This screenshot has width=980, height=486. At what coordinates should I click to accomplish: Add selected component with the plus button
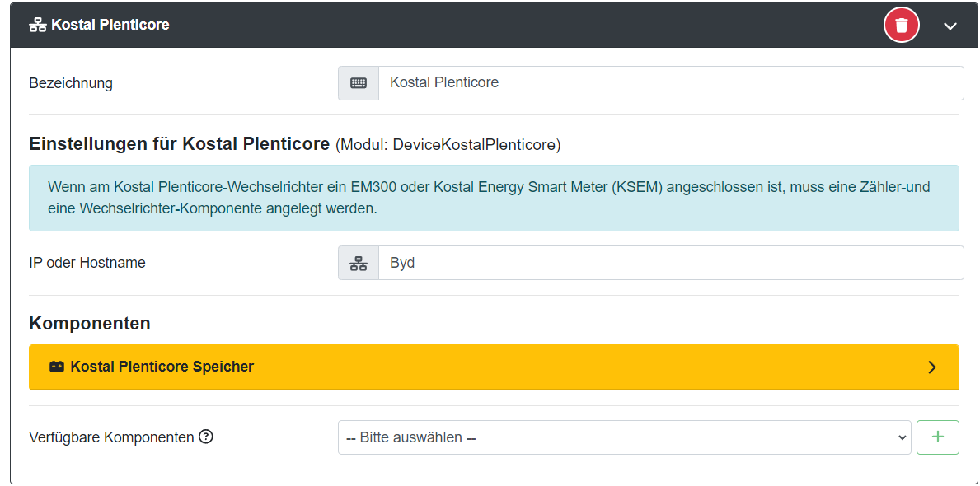click(937, 437)
